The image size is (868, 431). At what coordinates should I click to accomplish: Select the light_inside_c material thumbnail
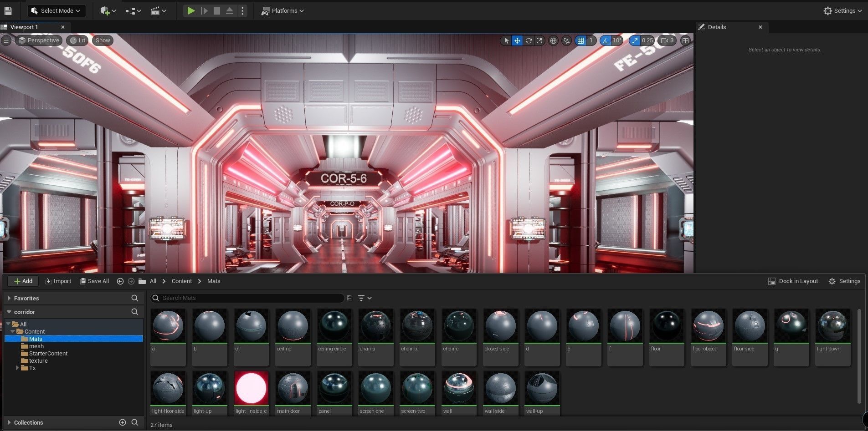click(x=251, y=388)
